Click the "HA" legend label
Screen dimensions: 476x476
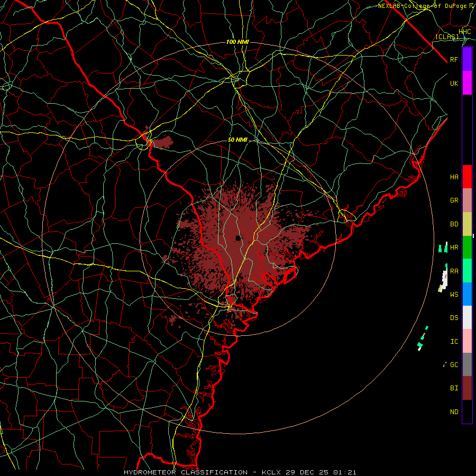[x=454, y=177]
